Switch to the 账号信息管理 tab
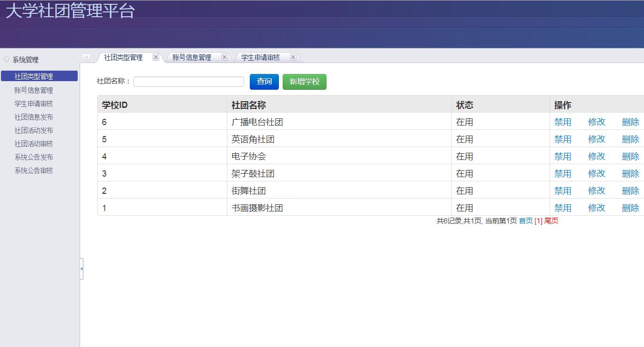 coord(192,57)
